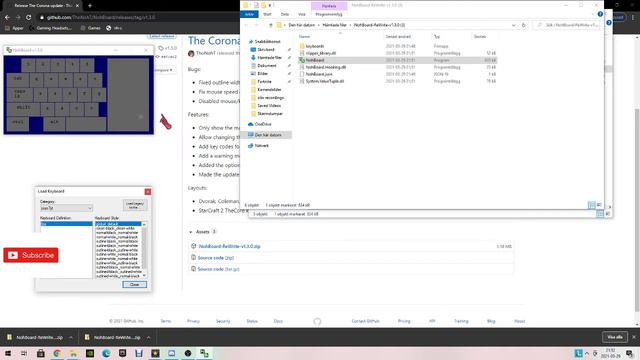
Task: Open Dokument in Explorer sidebar
Action: (267, 65)
